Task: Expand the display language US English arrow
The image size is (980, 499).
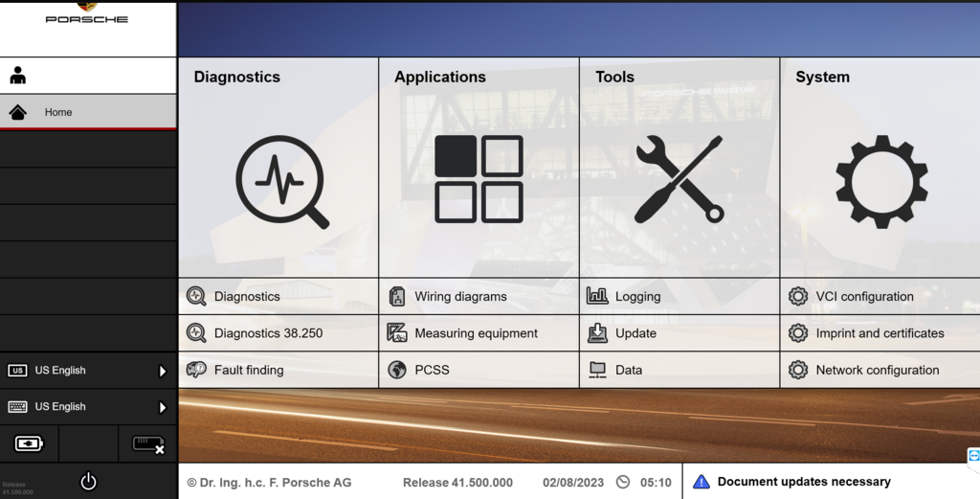Action: pos(163,371)
